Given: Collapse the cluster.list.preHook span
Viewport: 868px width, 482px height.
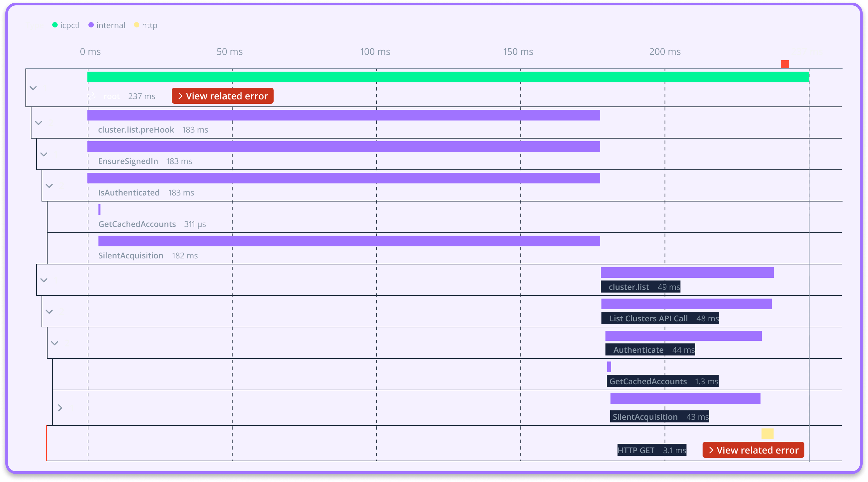Looking at the screenshot, I should (x=39, y=123).
